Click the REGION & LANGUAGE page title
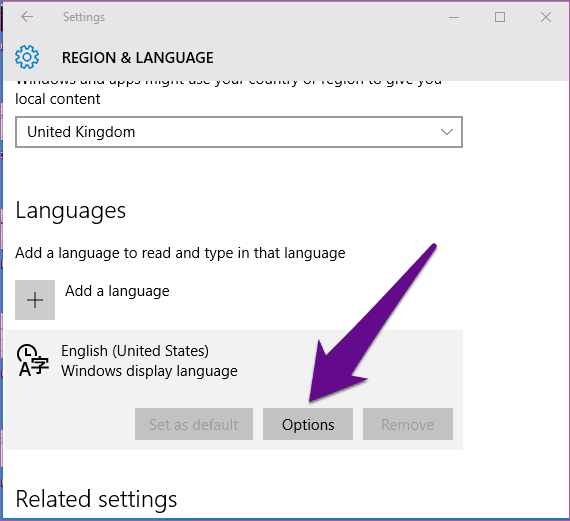 point(137,57)
